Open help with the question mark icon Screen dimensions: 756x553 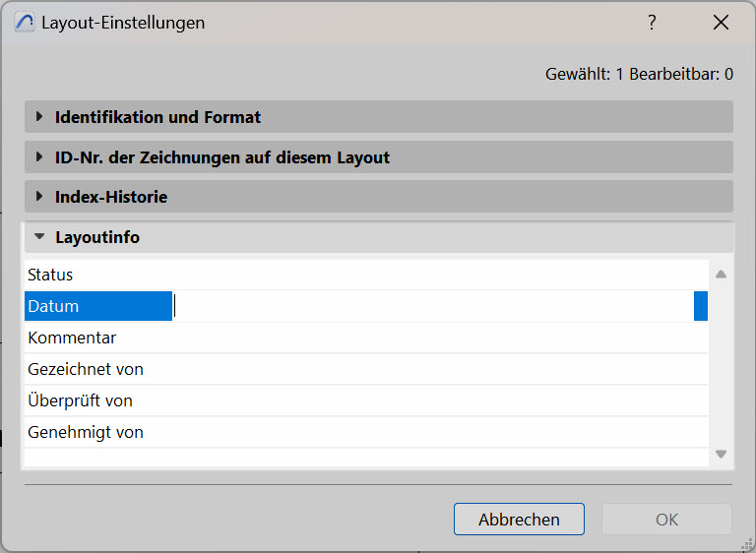(652, 23)
